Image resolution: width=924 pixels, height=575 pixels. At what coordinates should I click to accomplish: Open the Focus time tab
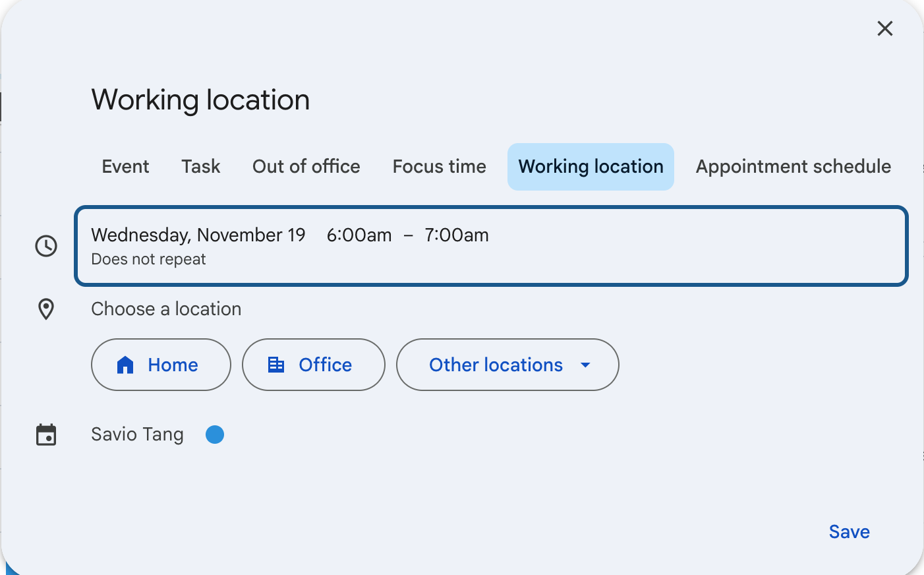(439, 167)
